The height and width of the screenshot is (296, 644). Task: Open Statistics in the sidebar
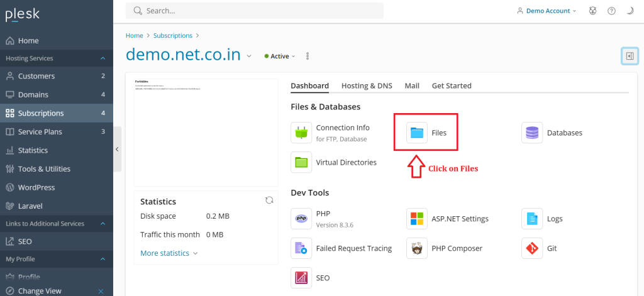(x=56, y=150)
